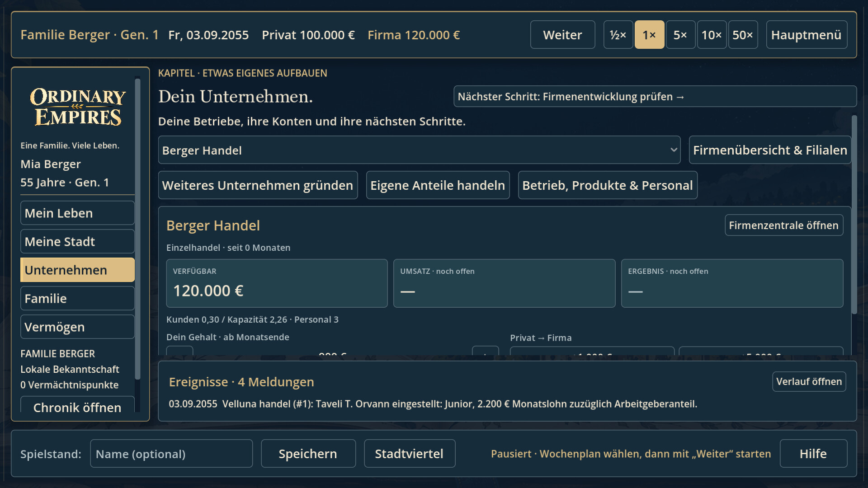868x488 pixels.
Task: Go to Mein Leben section
Action: pyautogui.click(x=77, y=213)
